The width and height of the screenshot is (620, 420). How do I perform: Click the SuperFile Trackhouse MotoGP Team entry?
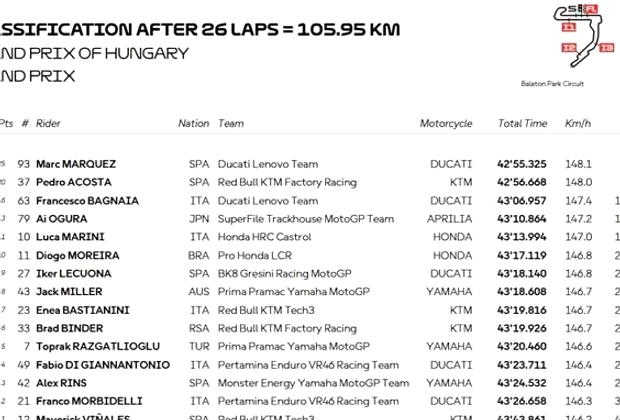[306, 219]
